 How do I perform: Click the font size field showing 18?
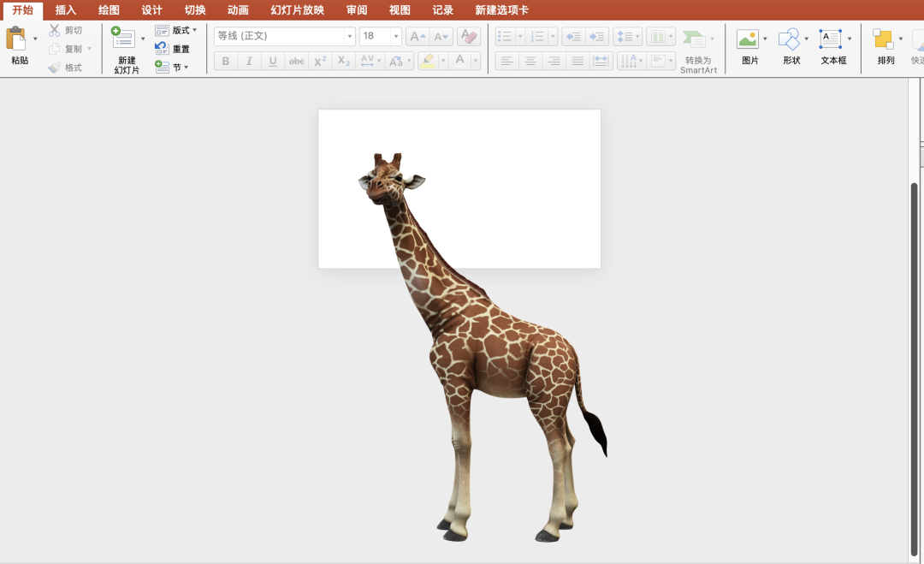coord(375,37)
